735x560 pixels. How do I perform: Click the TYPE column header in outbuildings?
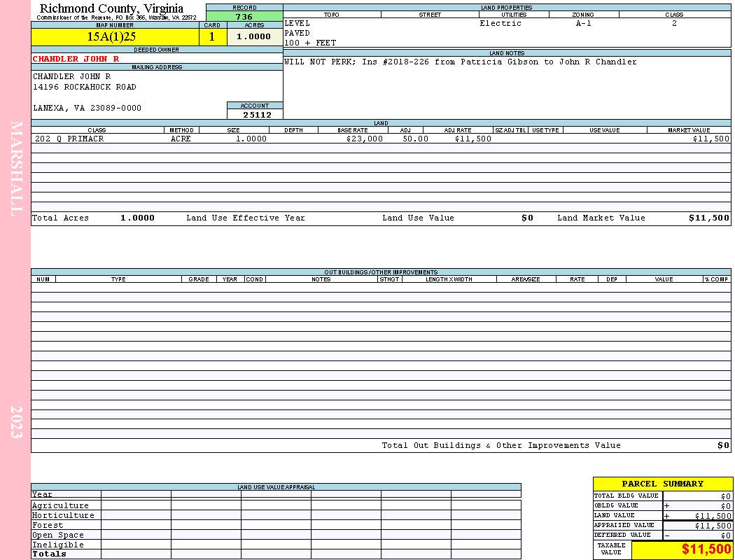click(x=118, y=279)
